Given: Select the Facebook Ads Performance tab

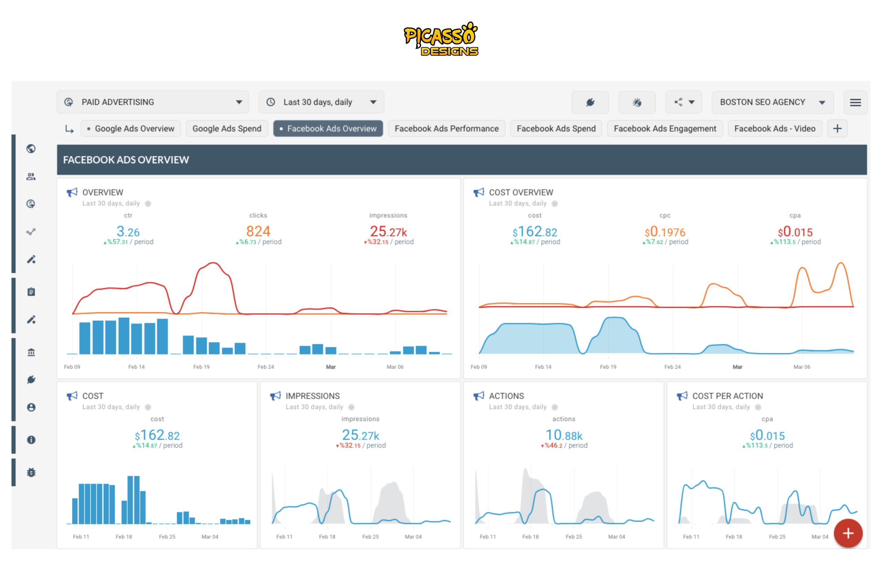Looking at the screenshot, I should click(446, 128).
